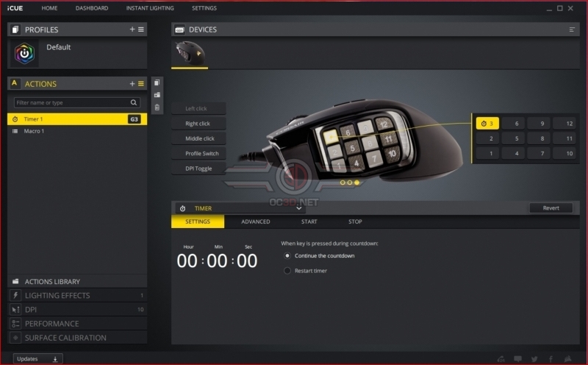The height and width of the screenshot is (365, 588).
Task: Select the Profile Switch button
Action: (198, 154)
